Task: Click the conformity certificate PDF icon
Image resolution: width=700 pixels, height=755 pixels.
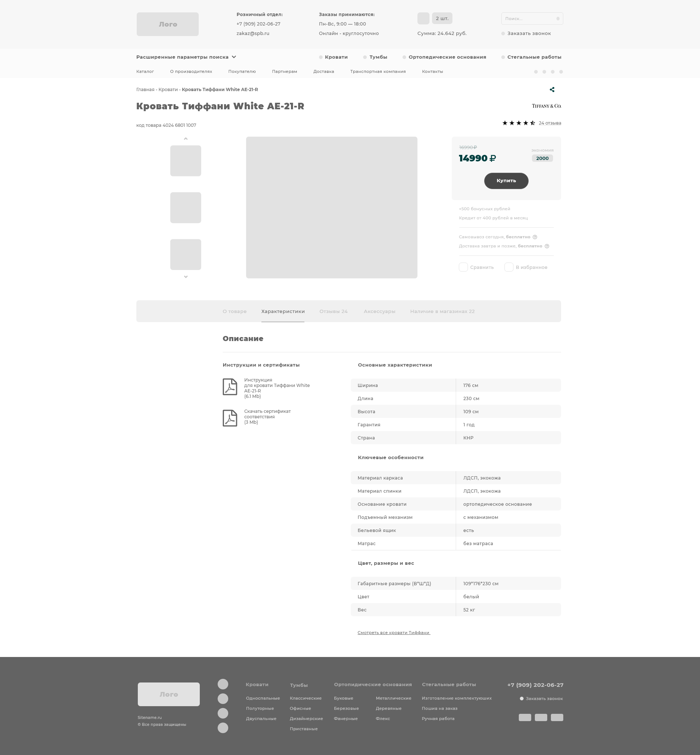Action: (x=230, y=418)
